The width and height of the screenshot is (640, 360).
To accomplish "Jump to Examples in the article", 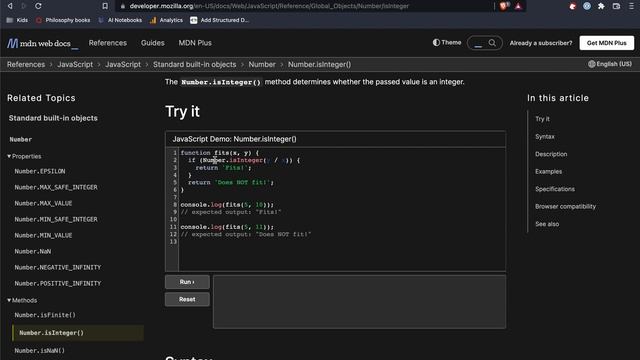I will 549,171.
